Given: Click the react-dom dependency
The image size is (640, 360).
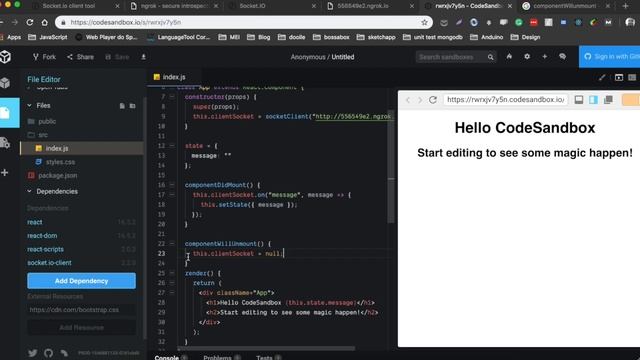Looking at the screenshot, I should [42, 236].
